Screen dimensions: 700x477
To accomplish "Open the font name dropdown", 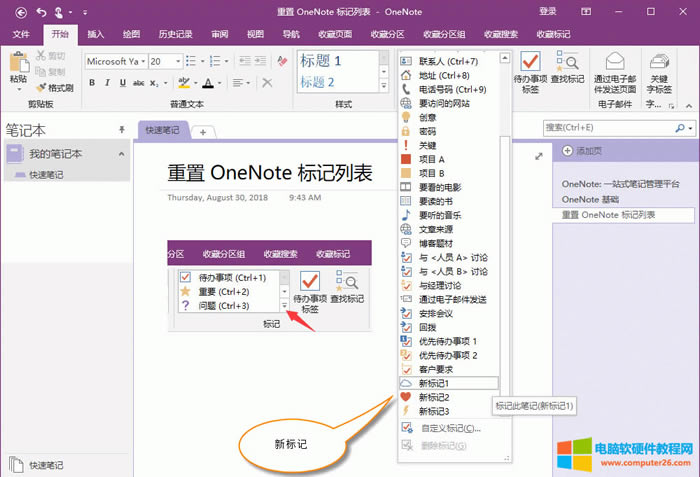I will click(142, 61).
